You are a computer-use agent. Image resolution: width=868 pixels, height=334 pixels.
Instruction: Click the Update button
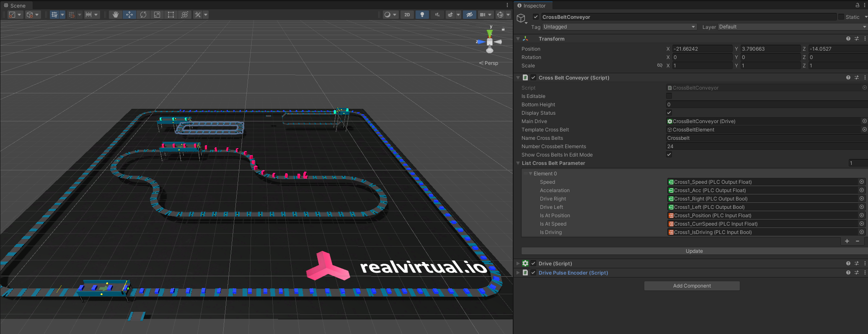pyautogui.click(x=694, y=251)
